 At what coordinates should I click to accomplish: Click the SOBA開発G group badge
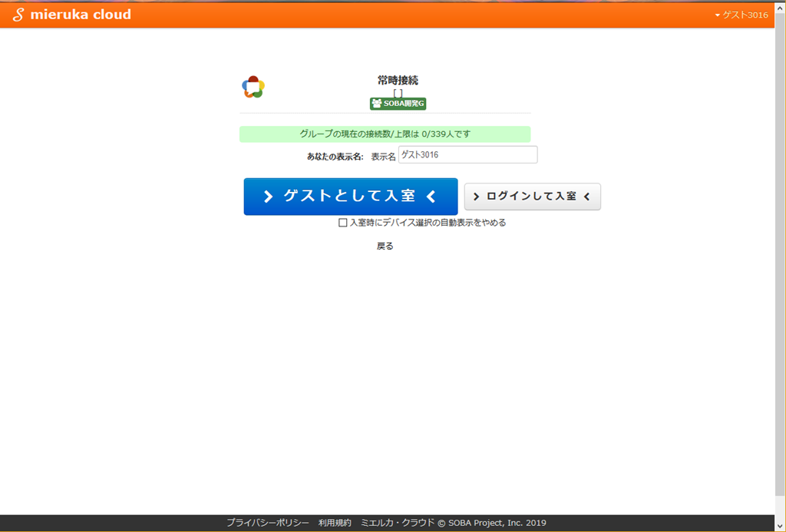pos(398,104)
